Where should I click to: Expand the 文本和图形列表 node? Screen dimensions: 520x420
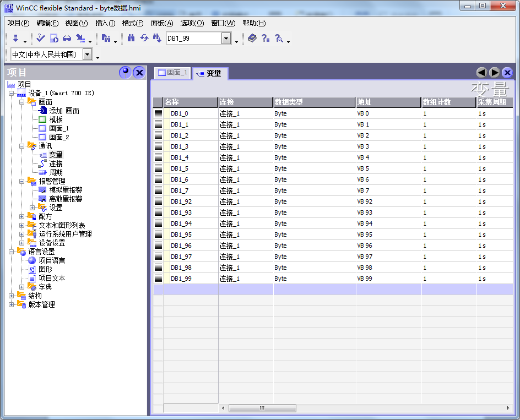21,226
